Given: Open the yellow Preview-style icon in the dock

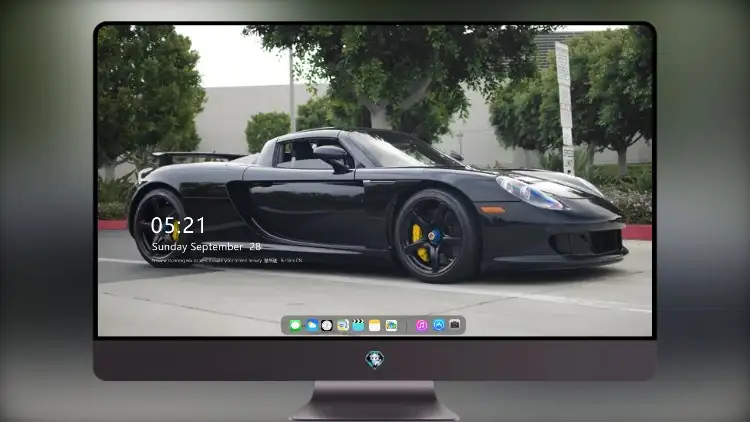Looking at the screenshot, I should [343, 325].
